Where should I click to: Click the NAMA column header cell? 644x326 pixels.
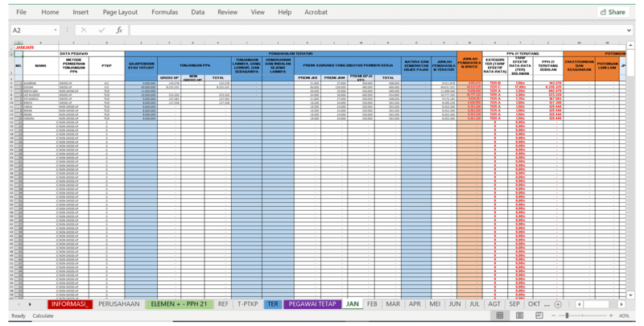[41, 66]
